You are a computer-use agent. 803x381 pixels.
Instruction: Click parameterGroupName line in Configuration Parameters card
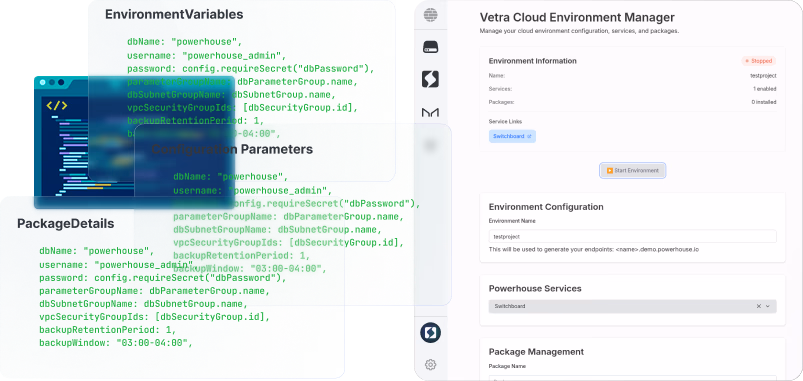(x=288, y=217)
